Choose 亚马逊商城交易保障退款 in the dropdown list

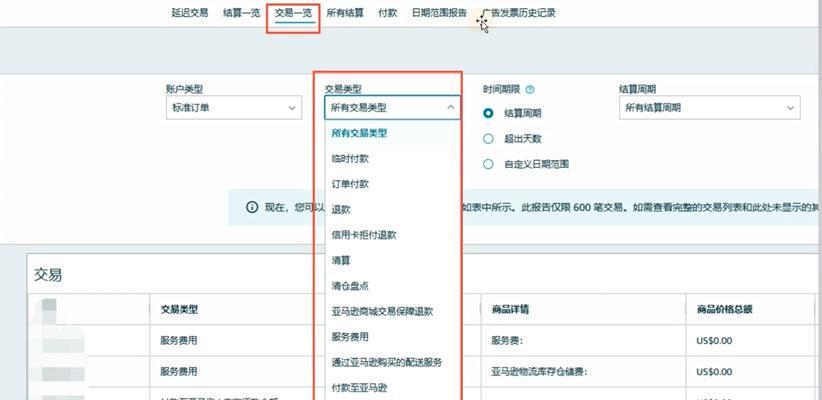[x=392, y=311]
